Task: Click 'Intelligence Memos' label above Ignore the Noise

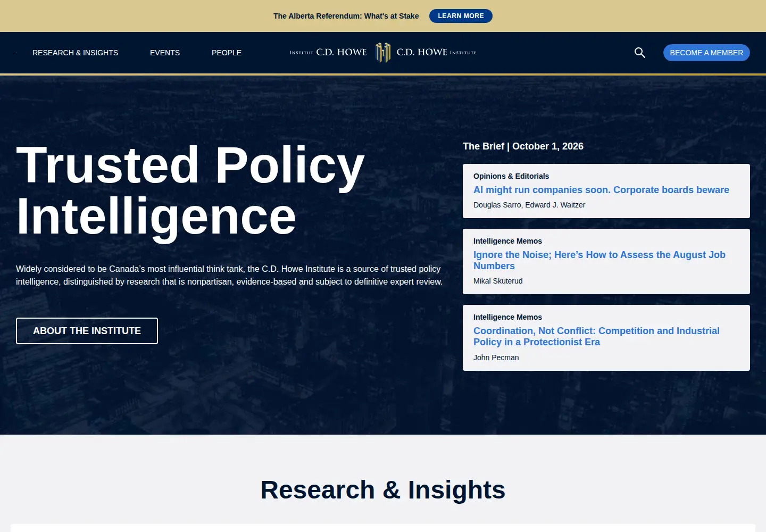Action: (507, 241)
